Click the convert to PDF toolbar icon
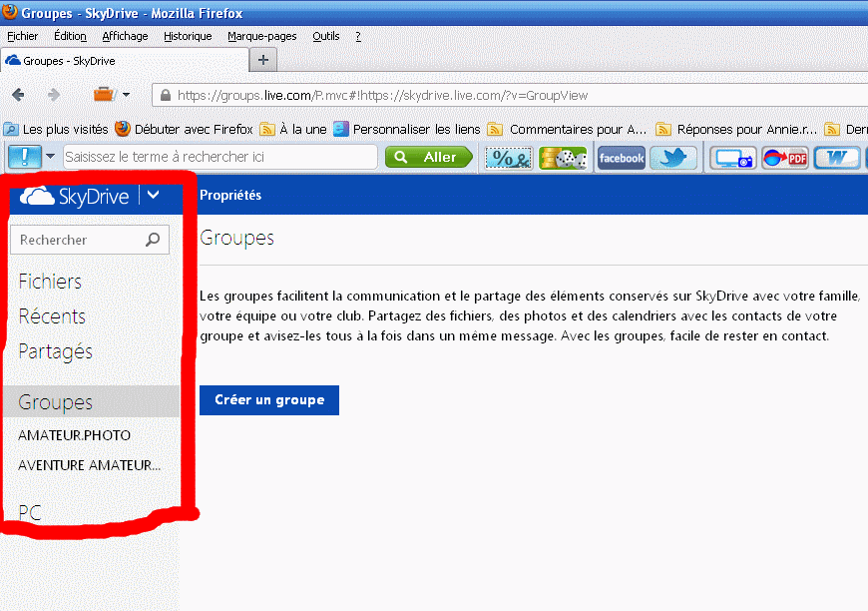This screenshot has height=611, width=868. pyautogui.click(x=785, y=158)
